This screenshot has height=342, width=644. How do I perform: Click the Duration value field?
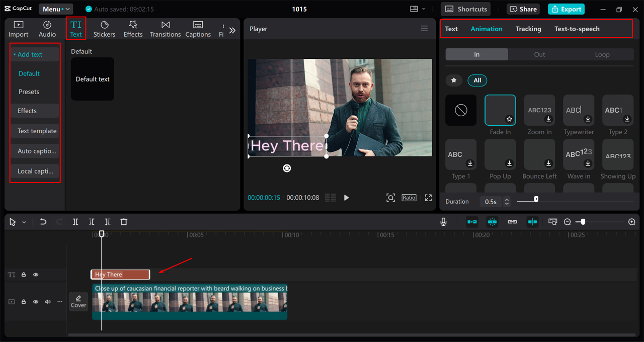[x=491, y=202]
